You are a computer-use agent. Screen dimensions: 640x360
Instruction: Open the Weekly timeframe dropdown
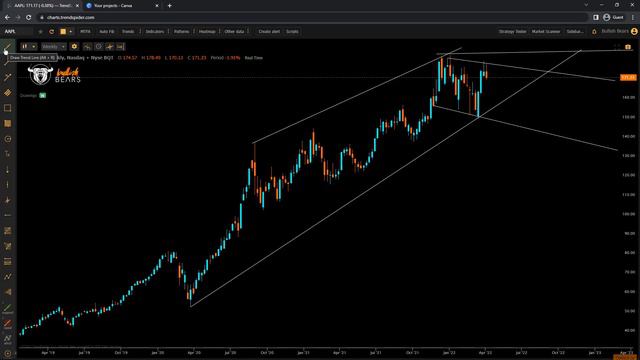pos(53,47)
